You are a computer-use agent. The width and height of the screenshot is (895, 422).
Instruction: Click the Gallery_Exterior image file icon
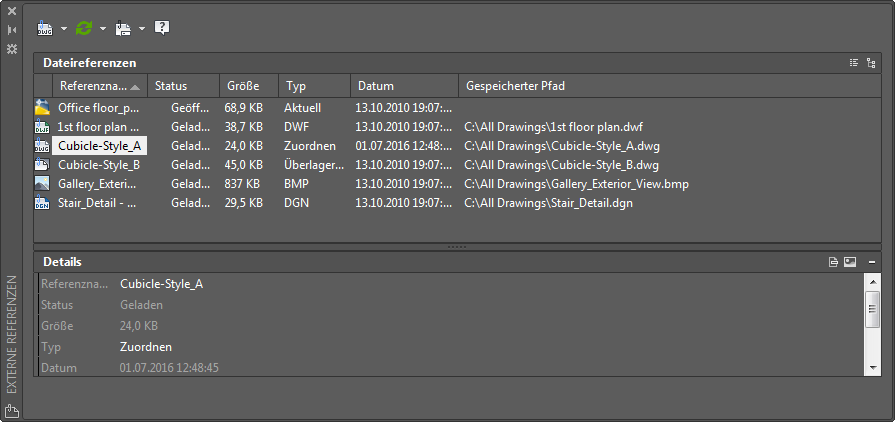pyautogui.click(x=42, y=184)
